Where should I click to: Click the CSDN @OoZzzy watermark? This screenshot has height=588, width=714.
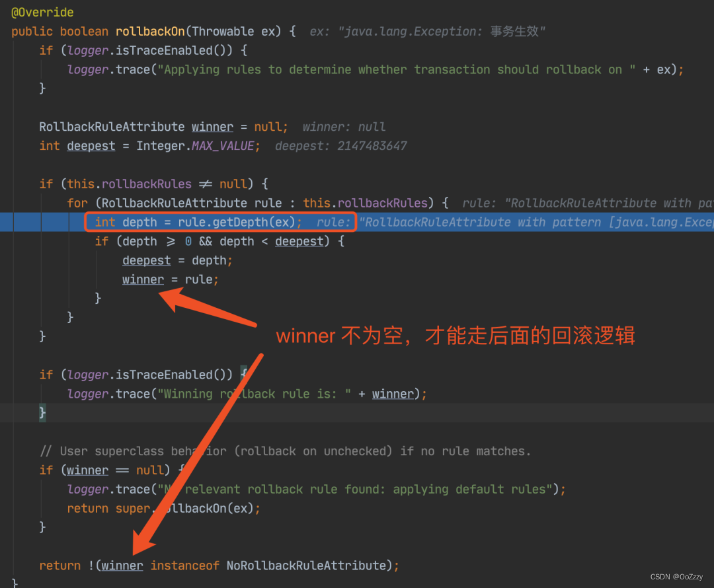[x=676, y=577]
